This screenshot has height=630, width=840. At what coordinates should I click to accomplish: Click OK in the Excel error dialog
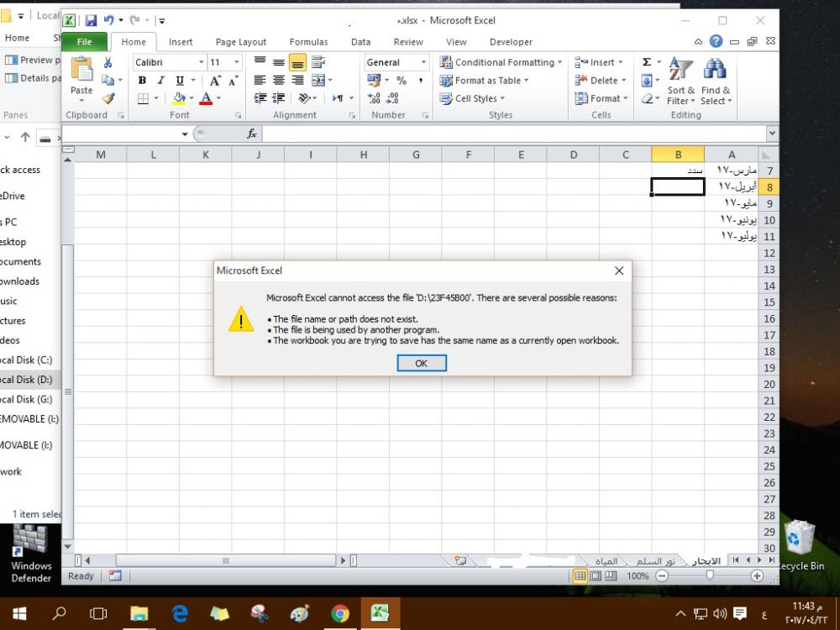click(422, 363)
